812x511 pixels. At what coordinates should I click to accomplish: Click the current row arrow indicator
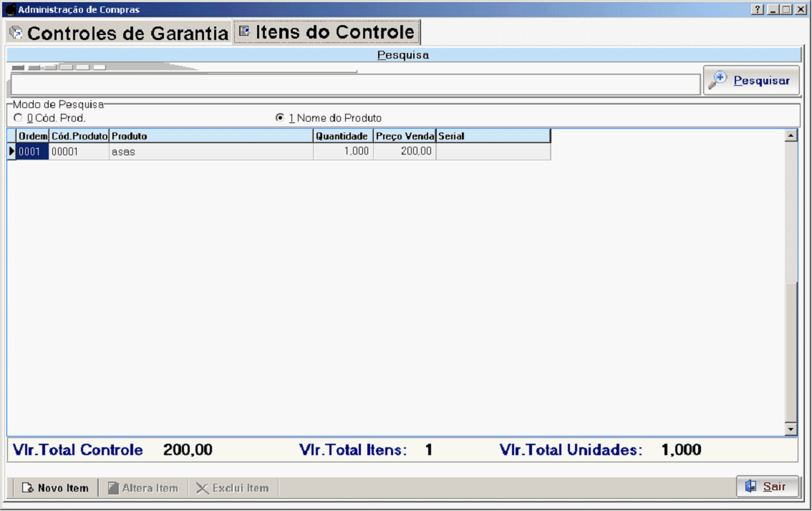point(11,151)
